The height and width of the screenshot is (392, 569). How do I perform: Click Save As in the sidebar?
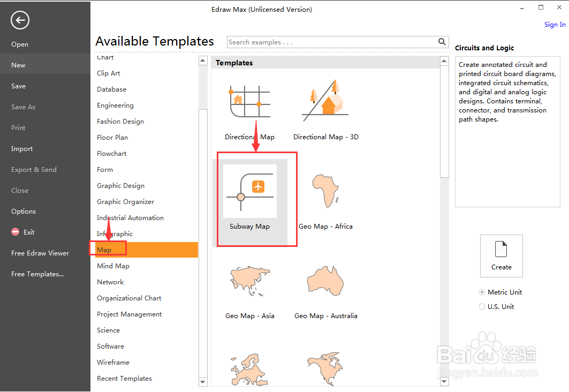tap(23, 107)
